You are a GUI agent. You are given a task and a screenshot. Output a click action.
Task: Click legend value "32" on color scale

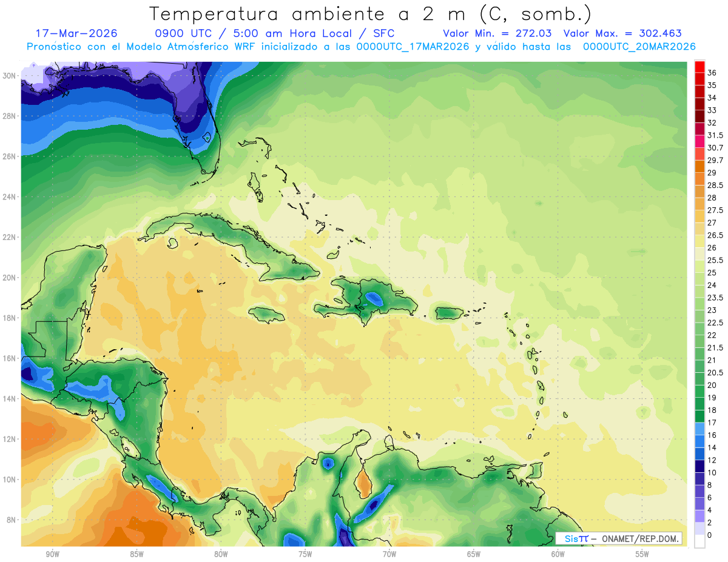tap(712, 123)
